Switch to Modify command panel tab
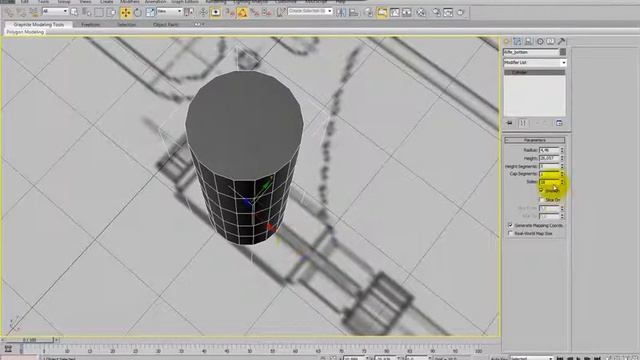 (x=518, y=41)
